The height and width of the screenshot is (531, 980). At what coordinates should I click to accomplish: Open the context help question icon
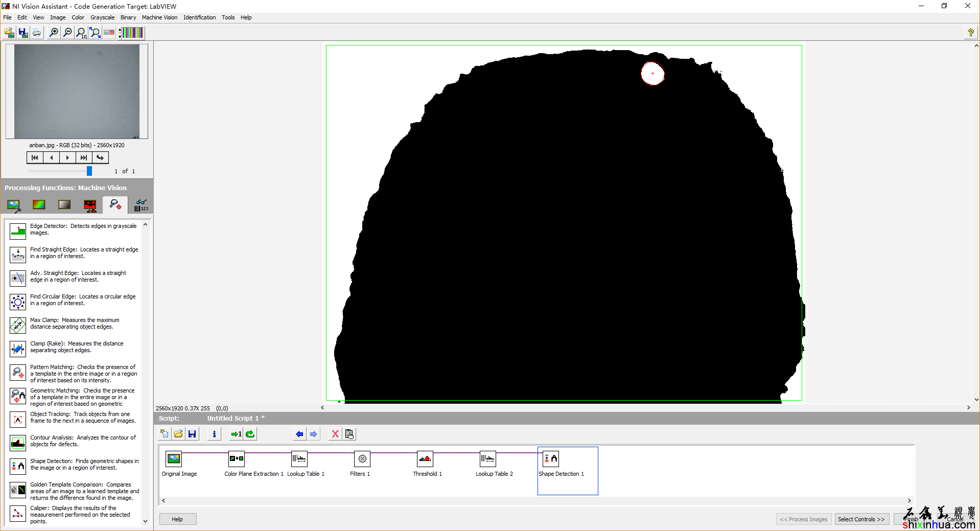tap(970, 33)
